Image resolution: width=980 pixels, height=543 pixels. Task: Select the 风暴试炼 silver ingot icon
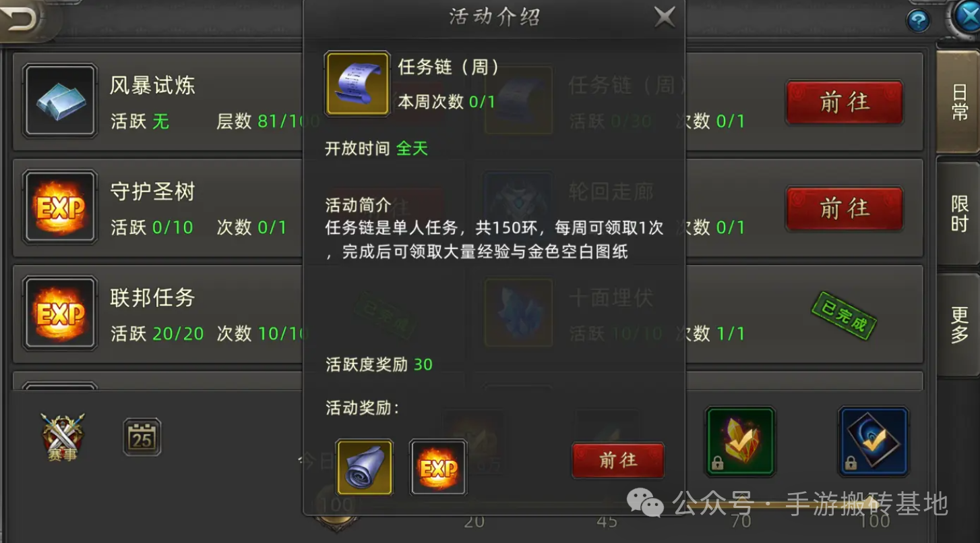60,101
